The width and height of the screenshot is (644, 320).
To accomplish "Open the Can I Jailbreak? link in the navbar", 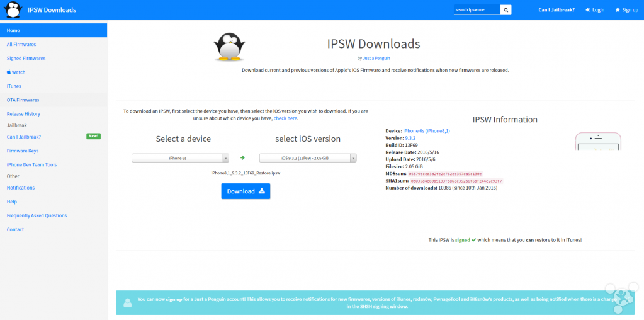I will 556,10.
